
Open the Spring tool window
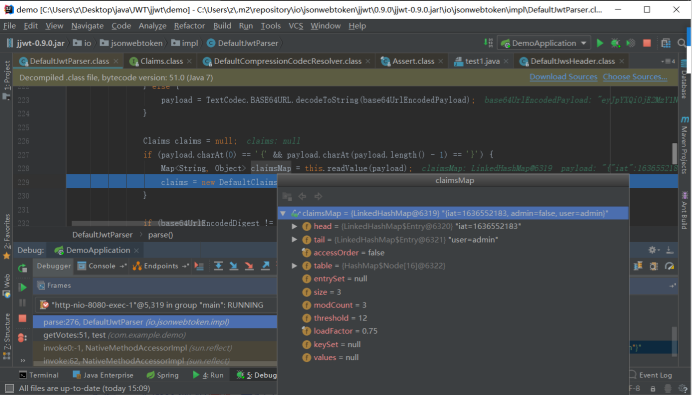tap(162, 375)
